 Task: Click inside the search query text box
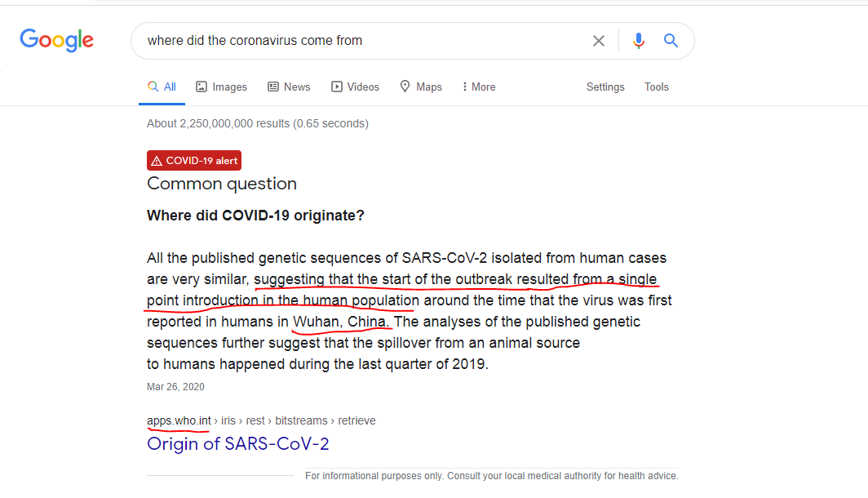[x=359, y=41]
